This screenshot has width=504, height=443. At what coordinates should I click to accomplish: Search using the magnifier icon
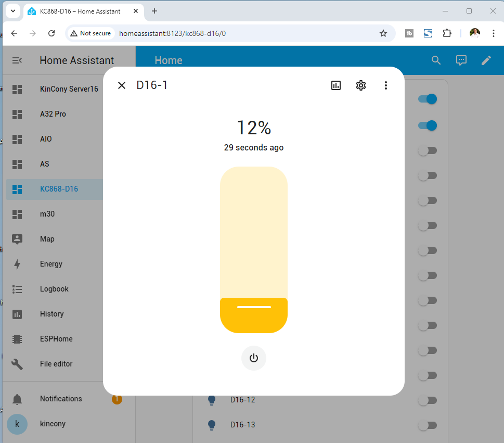tap(436, 60)
